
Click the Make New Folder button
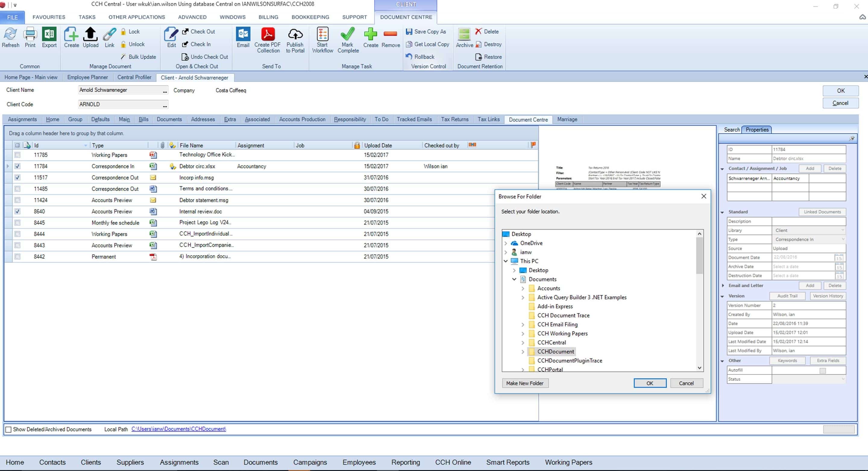tap(525, 383)
